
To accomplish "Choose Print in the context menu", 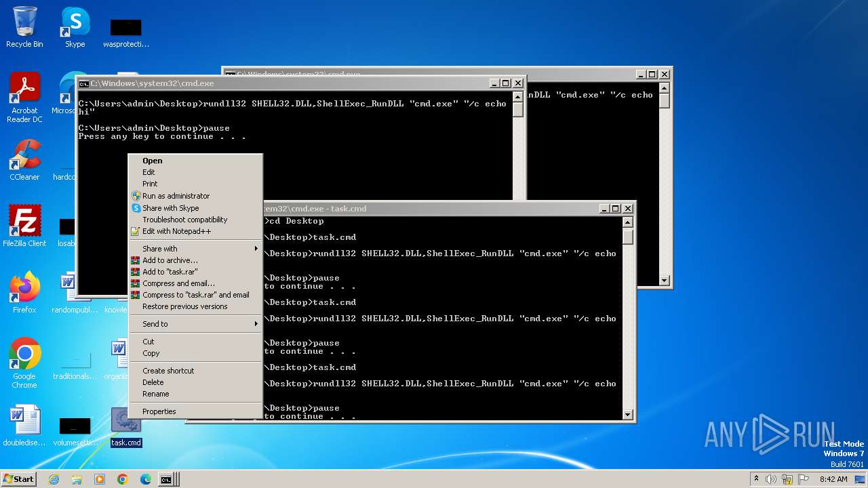I will click(195, 184).
